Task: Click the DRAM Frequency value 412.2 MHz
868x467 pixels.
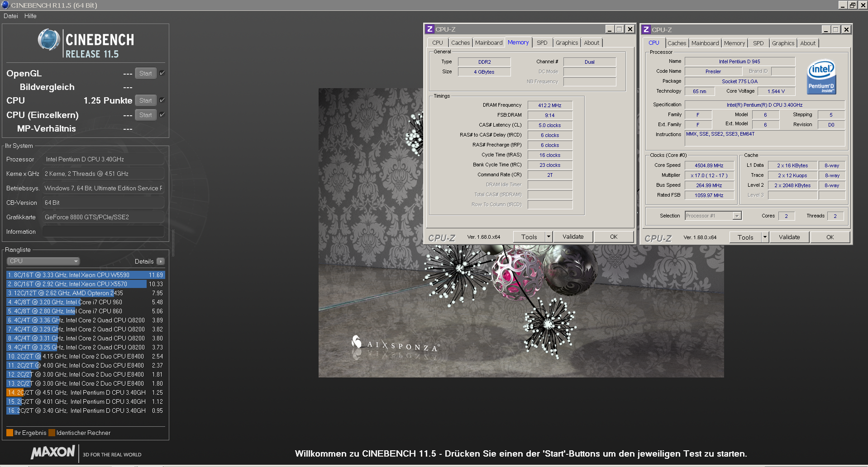Action: coord(550,105)
